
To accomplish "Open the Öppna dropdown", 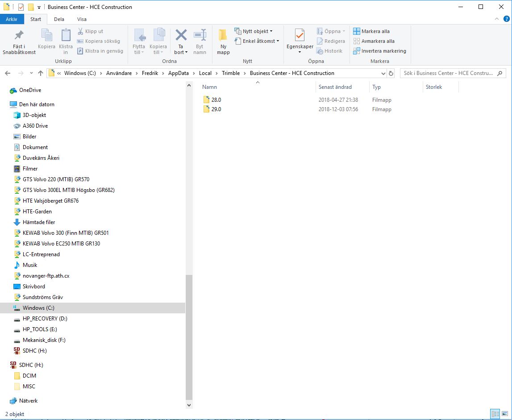I will click(x=331, y=31).
